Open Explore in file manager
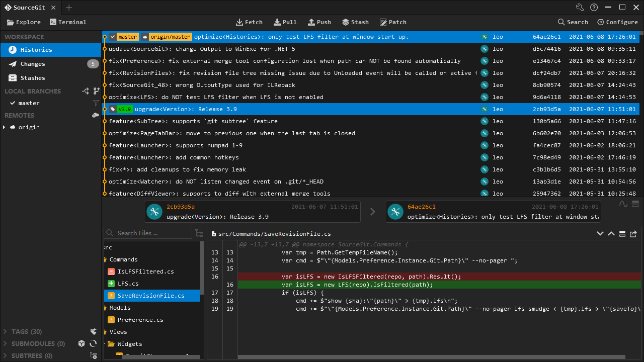 [24, 22]
